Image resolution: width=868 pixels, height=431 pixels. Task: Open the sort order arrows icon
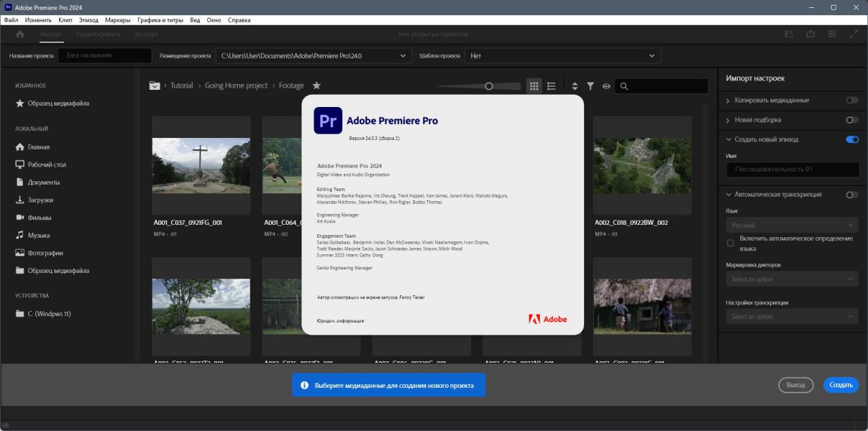click(575, 85)
